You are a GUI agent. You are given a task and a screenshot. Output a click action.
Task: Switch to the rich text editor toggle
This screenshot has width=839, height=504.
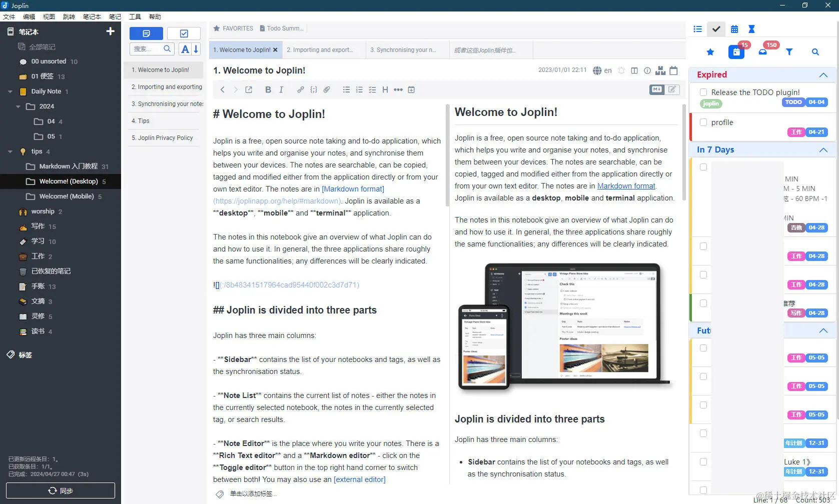coord(672,89)
